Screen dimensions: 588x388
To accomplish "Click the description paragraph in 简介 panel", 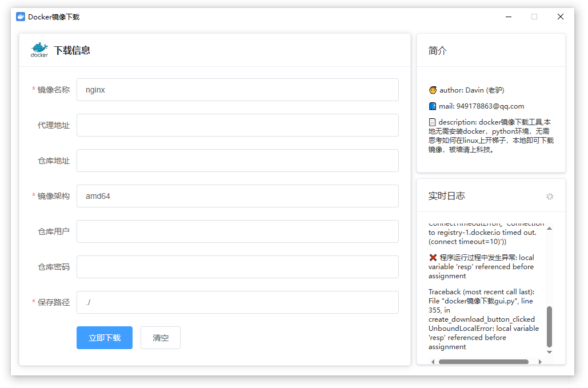I will 491,135.
